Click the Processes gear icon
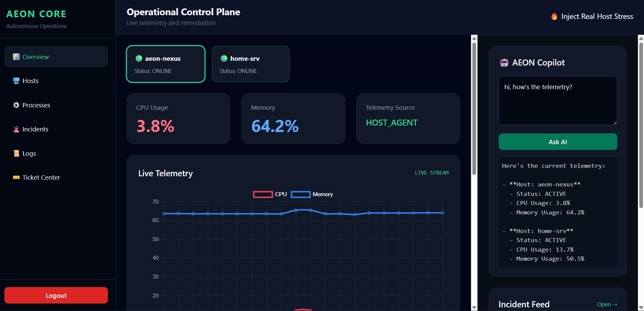 point(16,105)
